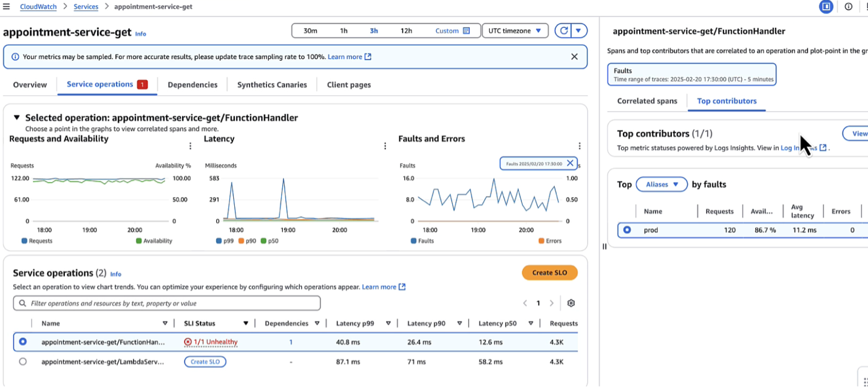Click the Info link next to Service operations
Viewport: 868px width, 389px height.
pos(115,274)
